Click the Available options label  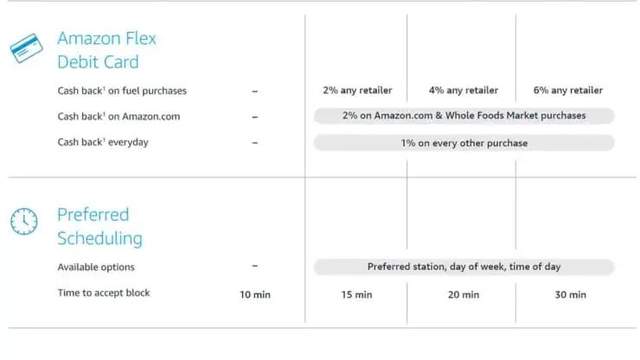point(96,267)
